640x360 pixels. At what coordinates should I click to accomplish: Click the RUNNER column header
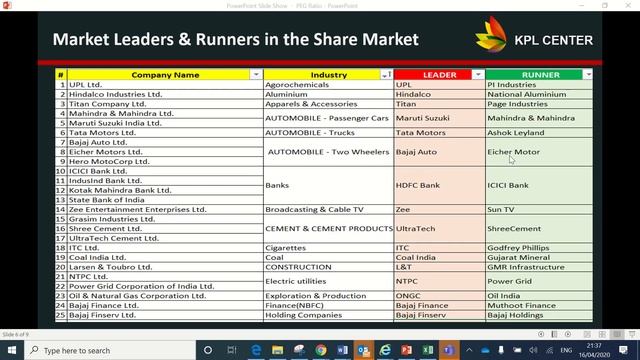click(540, 75)
